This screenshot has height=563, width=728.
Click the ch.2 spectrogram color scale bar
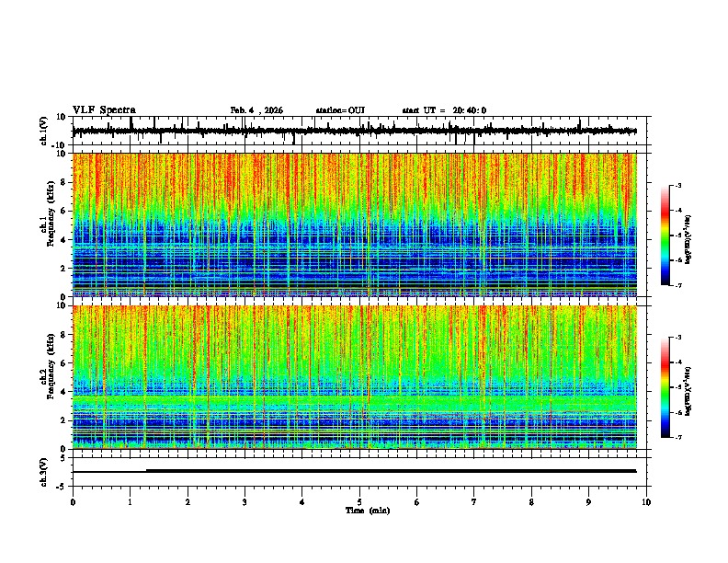click(x=665, y=387)
